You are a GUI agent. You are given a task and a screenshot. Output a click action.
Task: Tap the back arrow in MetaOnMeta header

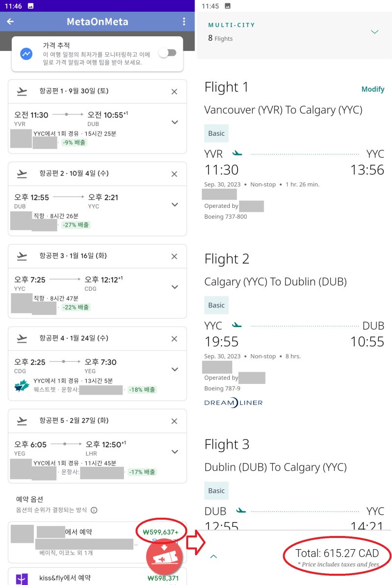[10, 22]
